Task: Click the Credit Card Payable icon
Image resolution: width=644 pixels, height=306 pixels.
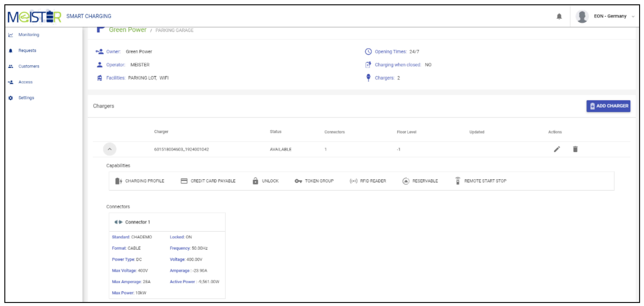Action: [x=184, y=181]
